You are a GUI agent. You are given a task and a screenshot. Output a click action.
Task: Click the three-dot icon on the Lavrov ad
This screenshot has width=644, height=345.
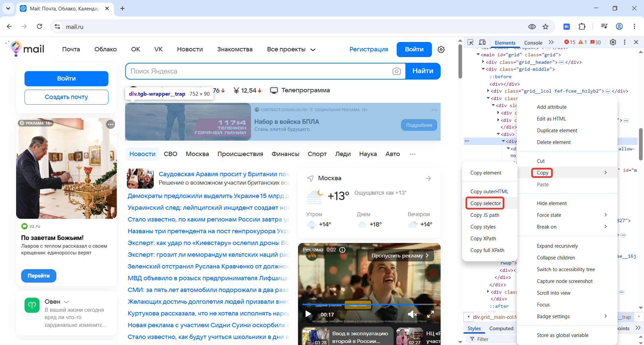110,125
